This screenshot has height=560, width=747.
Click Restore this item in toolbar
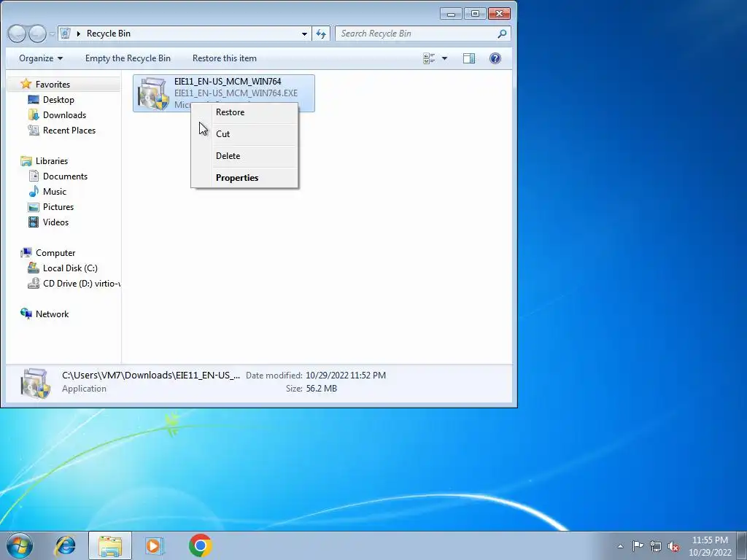(225, 58)
